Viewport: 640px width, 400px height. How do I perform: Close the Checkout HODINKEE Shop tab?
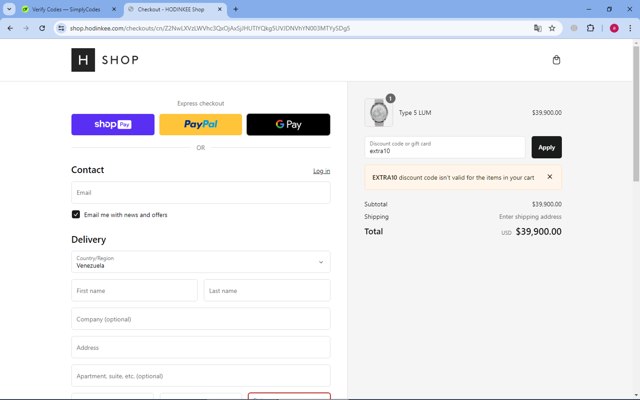coord(220,9)
